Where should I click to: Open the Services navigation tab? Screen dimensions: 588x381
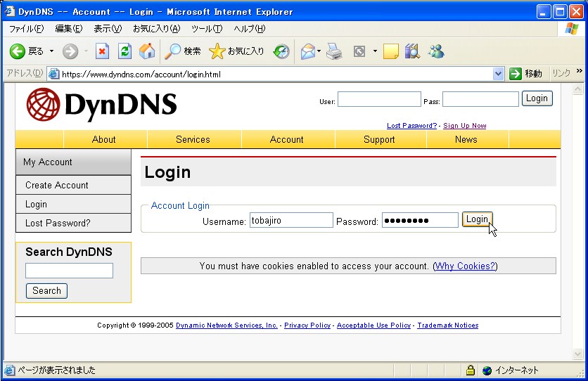pos(193,139)
